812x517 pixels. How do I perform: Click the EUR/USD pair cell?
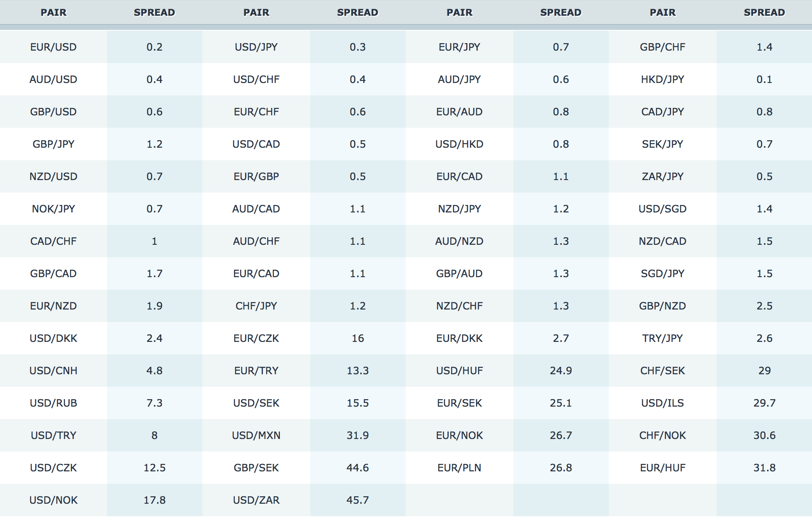(x=53, y=47)
